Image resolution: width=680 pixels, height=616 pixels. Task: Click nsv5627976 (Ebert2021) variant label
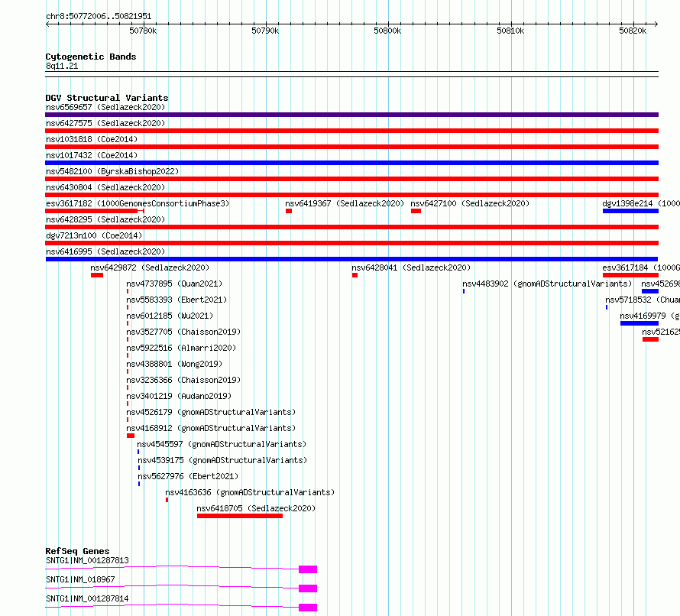click(x=188, y=476)
